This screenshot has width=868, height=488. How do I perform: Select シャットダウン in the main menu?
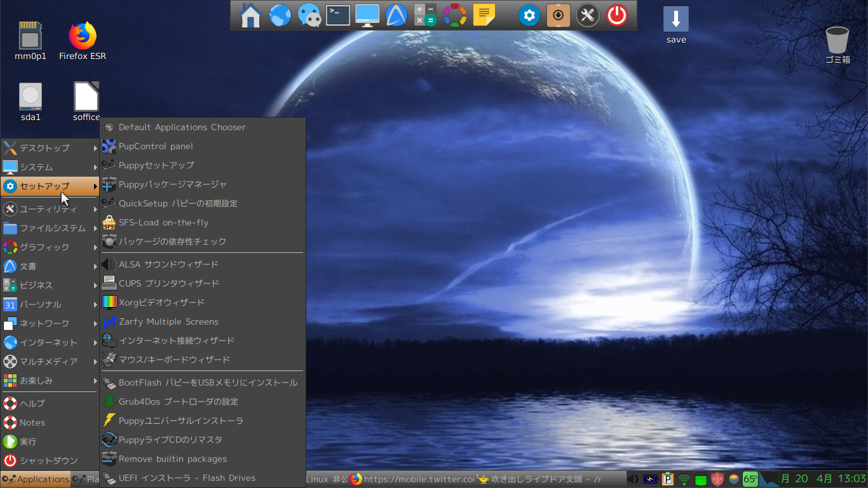(50, 461)
